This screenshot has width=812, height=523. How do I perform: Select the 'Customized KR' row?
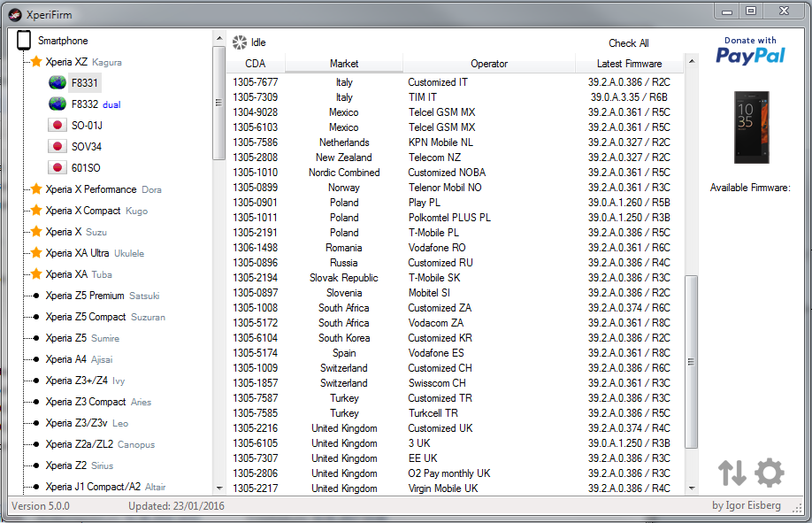[456, 337]
